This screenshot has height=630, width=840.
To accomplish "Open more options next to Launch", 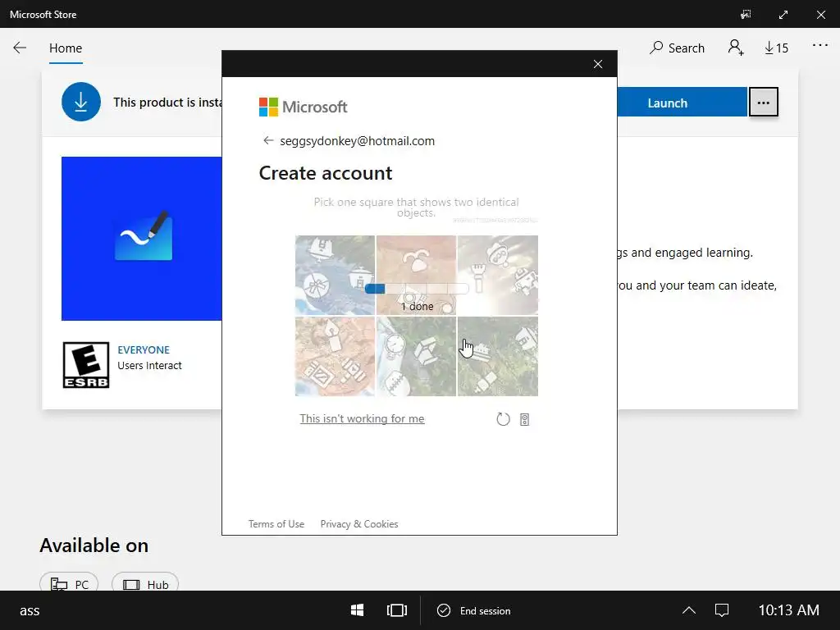I will coord(764,103).
